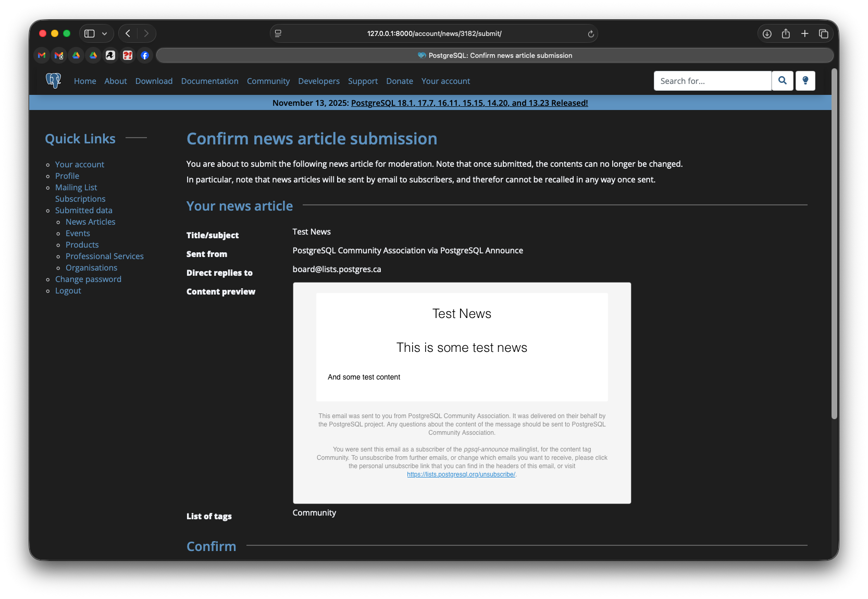
Task: Click the page vertical scrollbar
Action: point(834,245)
